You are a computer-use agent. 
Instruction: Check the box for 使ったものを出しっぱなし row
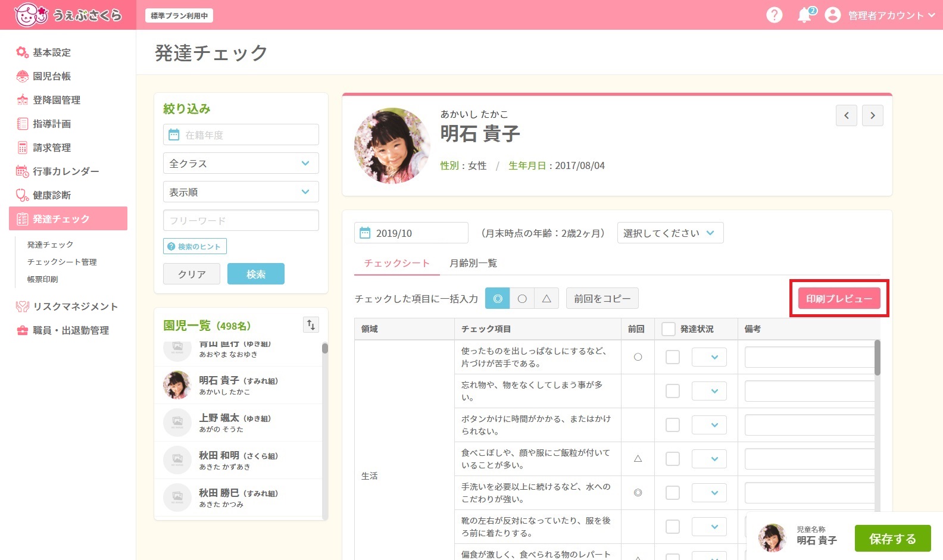coord(673,357)
